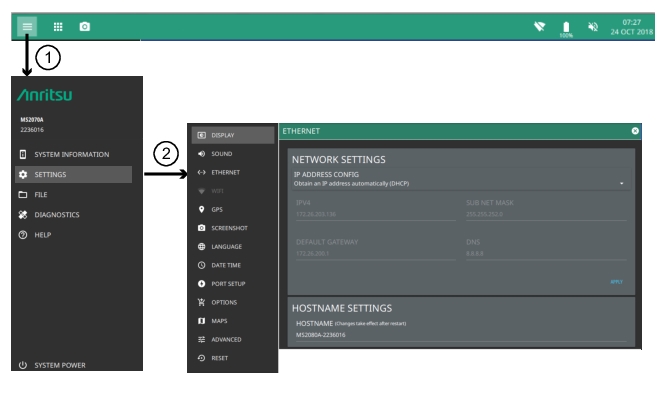Take a screenshot with the camera icon
663x393 pixels.
85,27
